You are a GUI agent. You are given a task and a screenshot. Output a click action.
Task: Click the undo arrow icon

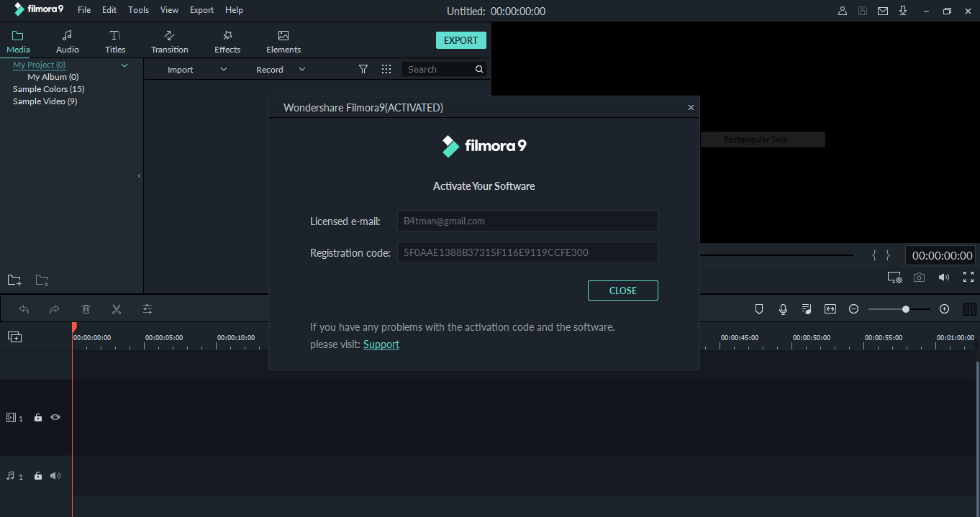(x=24, y=309)
